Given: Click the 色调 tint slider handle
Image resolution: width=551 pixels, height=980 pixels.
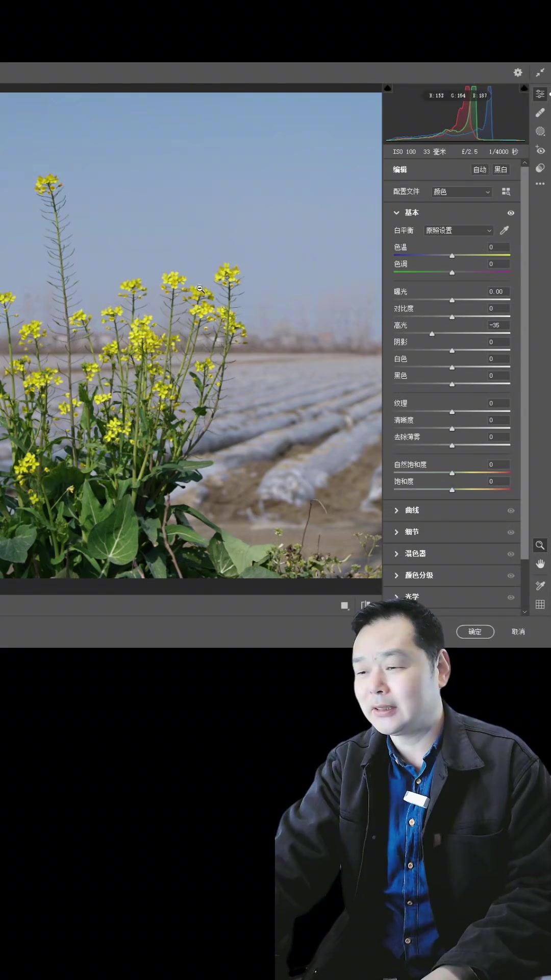Looking at the screenshot, I should point(452,273).
